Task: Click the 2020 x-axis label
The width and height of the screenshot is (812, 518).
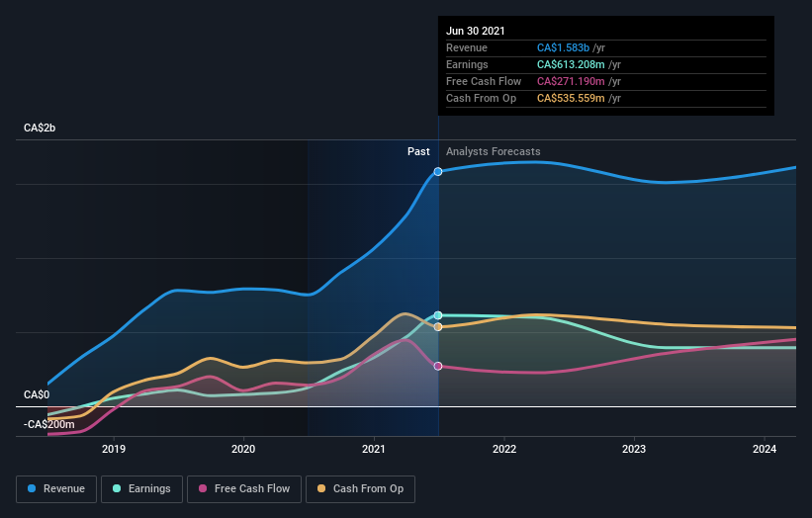Action: point(243,449)
